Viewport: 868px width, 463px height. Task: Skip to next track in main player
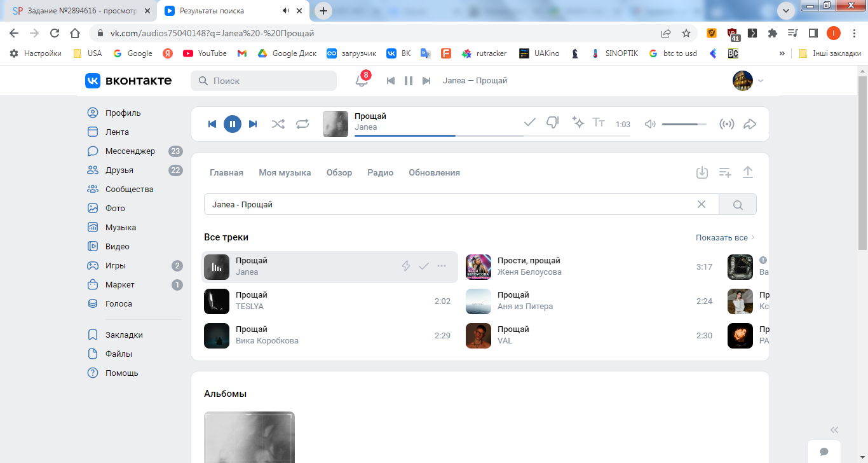(253, 124)
